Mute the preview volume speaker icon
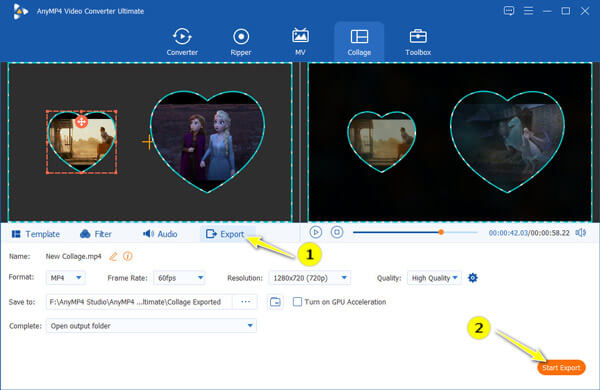 point(580,232)
